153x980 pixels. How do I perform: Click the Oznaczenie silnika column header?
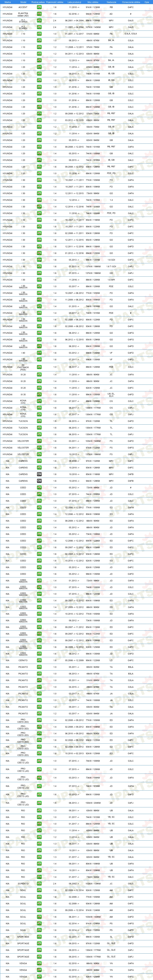click(x=131, y=2)
